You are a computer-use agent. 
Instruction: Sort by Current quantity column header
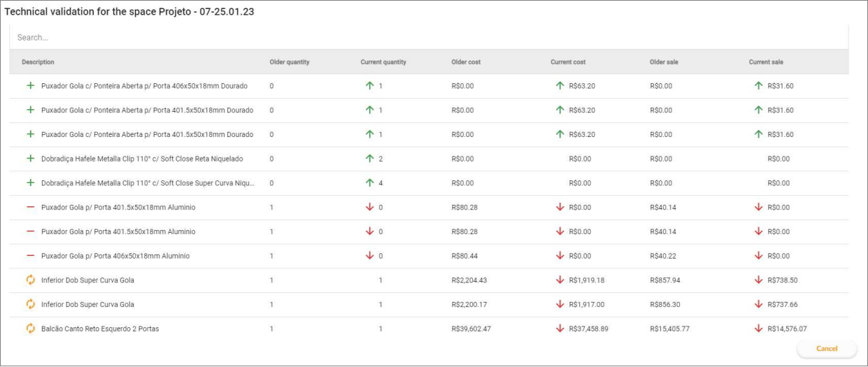click(x=383, y=62)
